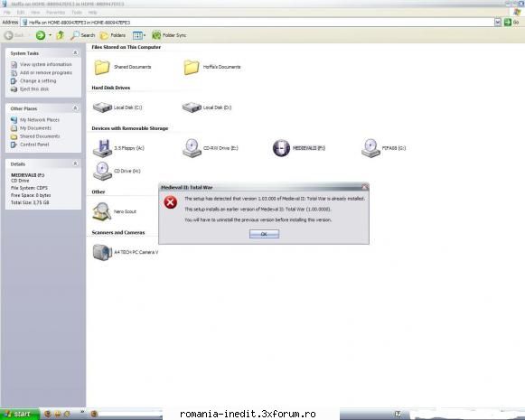Click the Folder Sync toolbar button

pyautogui.click(x=169, y=35)
